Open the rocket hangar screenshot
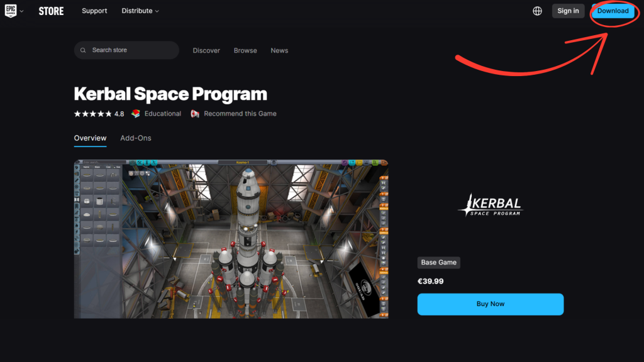The width and height of the screenshot is (644, 362). [x=231, y=239]
